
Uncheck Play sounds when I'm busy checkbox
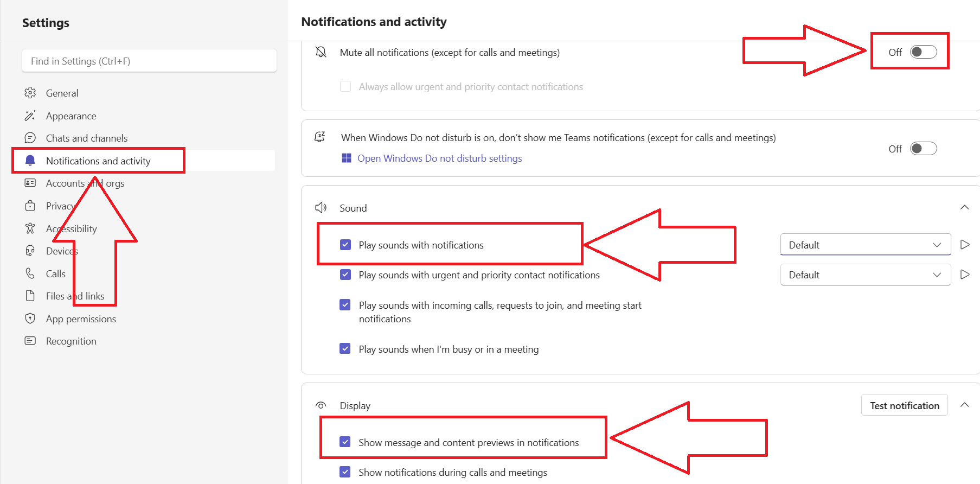(345, 349)
